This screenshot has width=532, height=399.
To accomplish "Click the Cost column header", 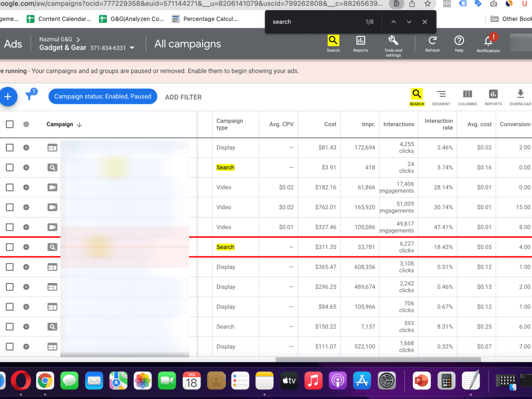I will pos(330,124).
